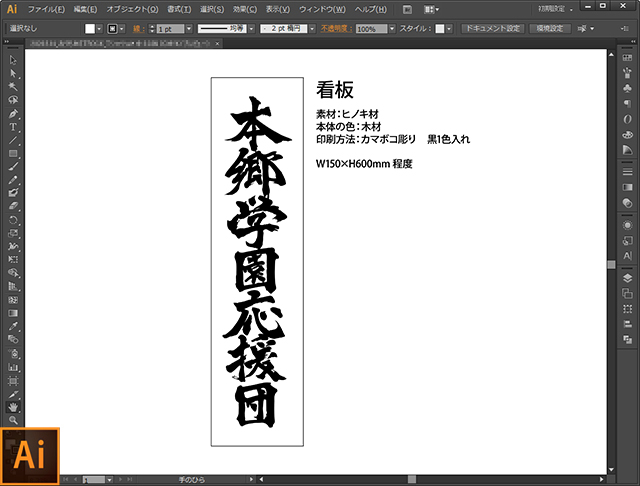Select the Zoom magnifier tool
This screenshot has width=640, height=486.
click(x=13, y=421)
